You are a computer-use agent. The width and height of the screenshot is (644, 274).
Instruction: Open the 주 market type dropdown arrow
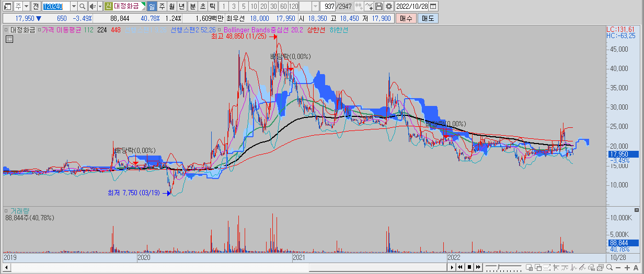tap(26, 6)
